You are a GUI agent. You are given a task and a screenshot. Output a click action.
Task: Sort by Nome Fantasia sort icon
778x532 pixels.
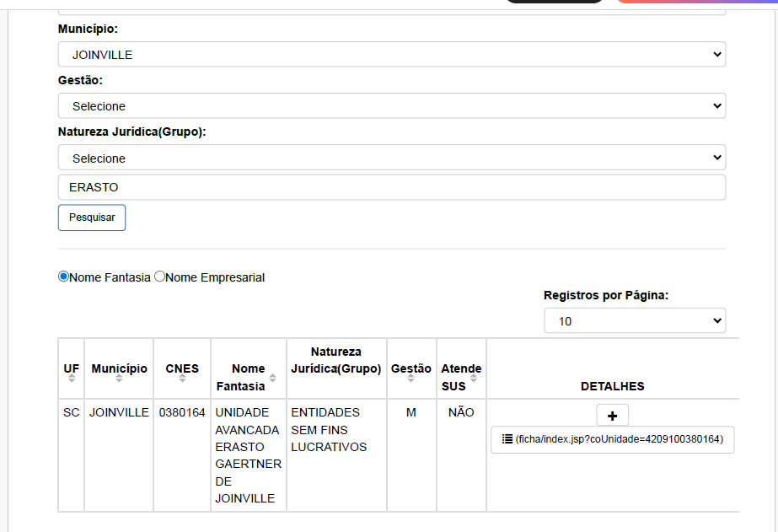click(272, 378)
